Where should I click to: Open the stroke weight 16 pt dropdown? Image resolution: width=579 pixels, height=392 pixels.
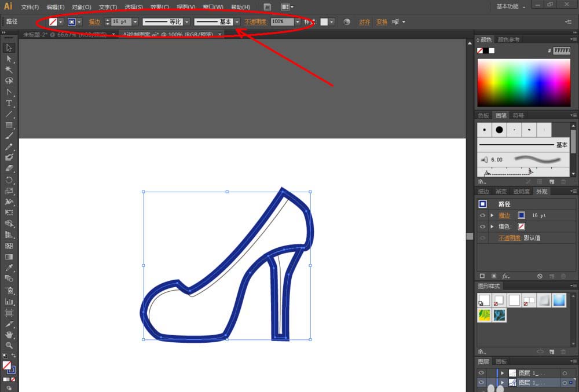(x=135, y=22)
